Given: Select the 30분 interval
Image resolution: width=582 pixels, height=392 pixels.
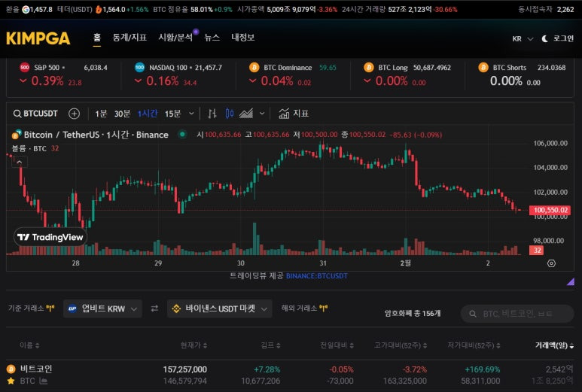Looking at the screenshot, I should (122, 114).
